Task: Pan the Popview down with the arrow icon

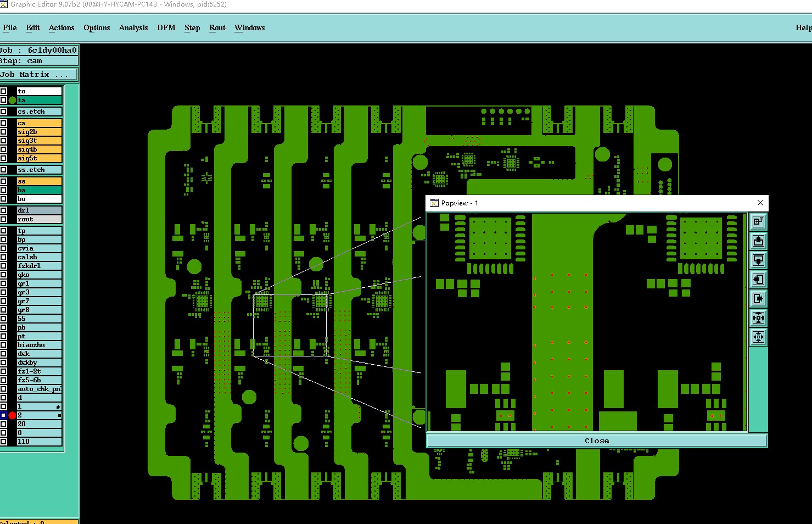Action: tap(758, 260)
